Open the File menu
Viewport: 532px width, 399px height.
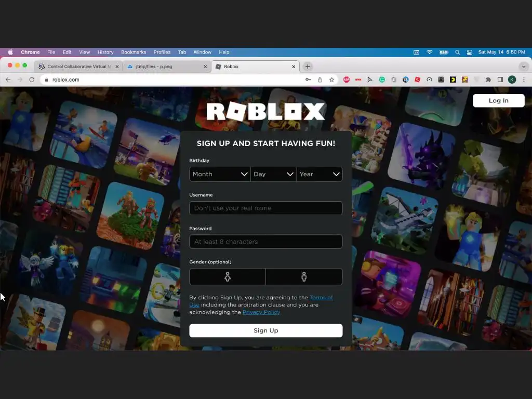(51, 52)
